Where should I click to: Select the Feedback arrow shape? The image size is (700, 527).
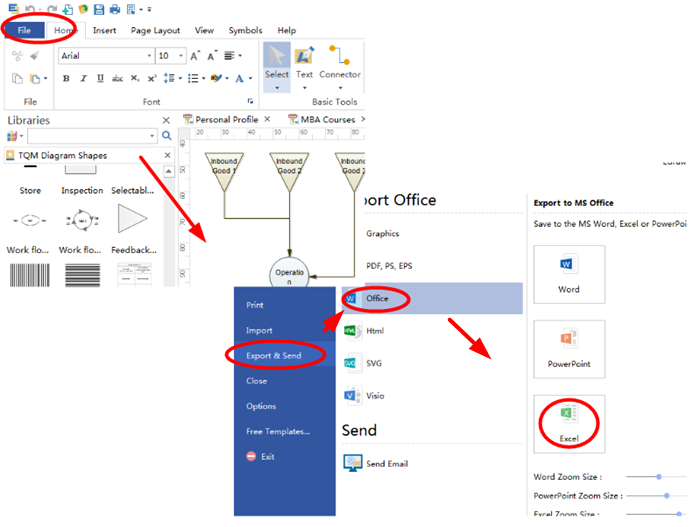(x=132, y=218)
